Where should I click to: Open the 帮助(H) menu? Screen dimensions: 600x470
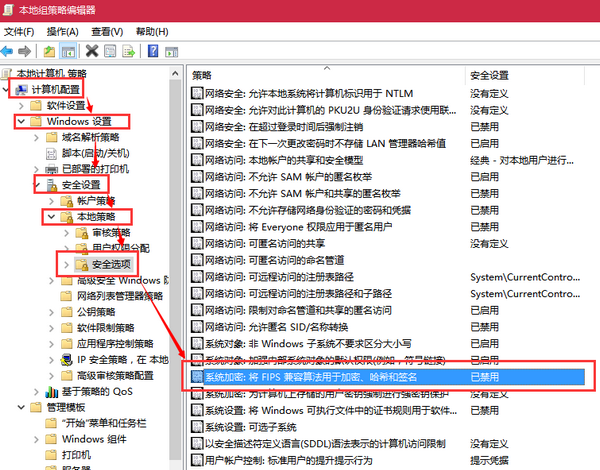(x=152, y=32)
